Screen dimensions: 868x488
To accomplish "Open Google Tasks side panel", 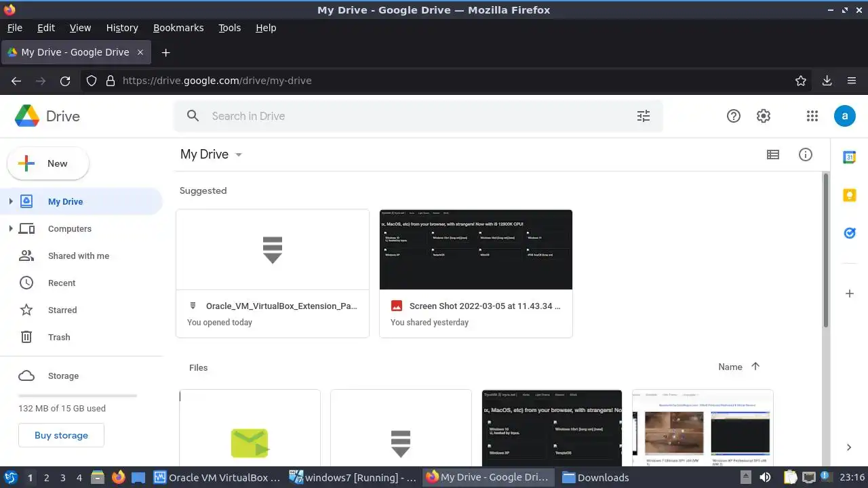I will tap(849, 233).
